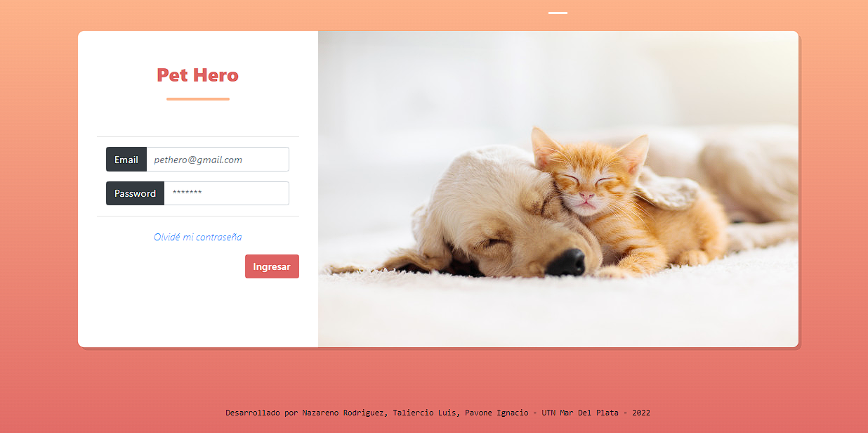The image size is (868, 433).
Task: Click the puppy's black nose in photo
Action: coord(566,262)
